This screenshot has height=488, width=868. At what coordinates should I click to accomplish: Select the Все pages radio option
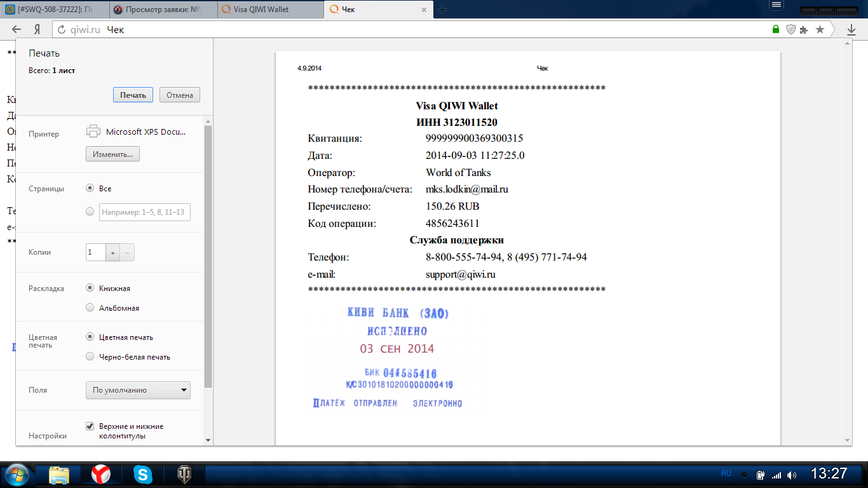[x=90, y=189]
